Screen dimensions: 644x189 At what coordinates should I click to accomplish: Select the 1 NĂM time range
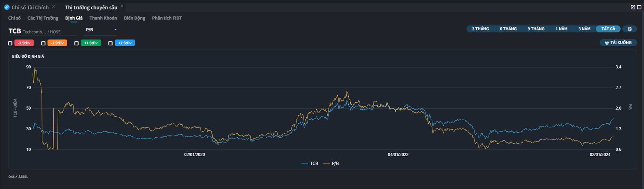[x=561, y=29]
